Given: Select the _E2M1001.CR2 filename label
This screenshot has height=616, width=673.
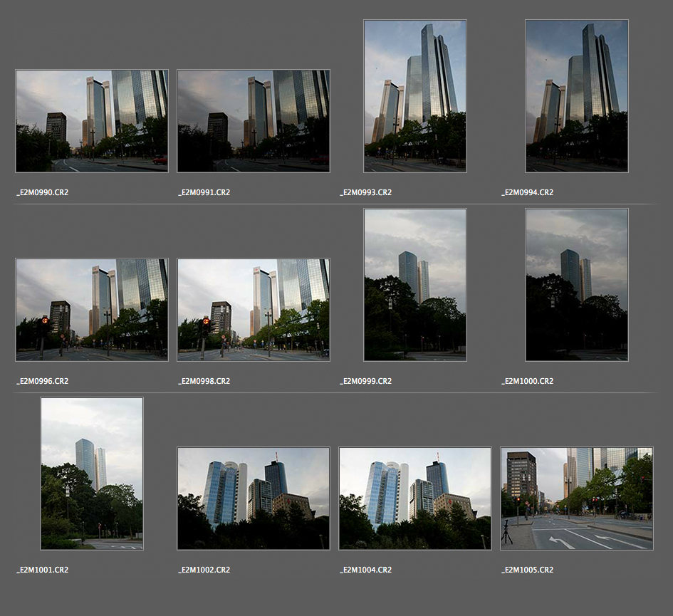Looking at the screenshot, I should pos(43,570).
